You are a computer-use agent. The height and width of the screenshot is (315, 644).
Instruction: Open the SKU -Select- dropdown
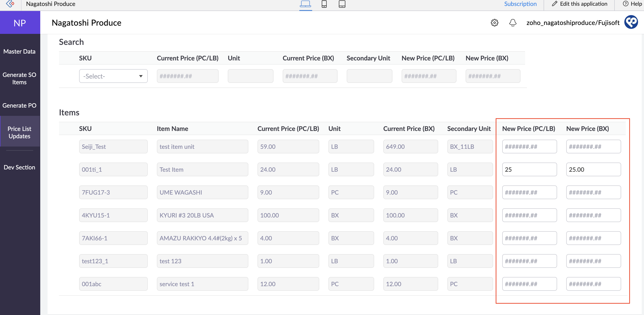coord(113,76)
